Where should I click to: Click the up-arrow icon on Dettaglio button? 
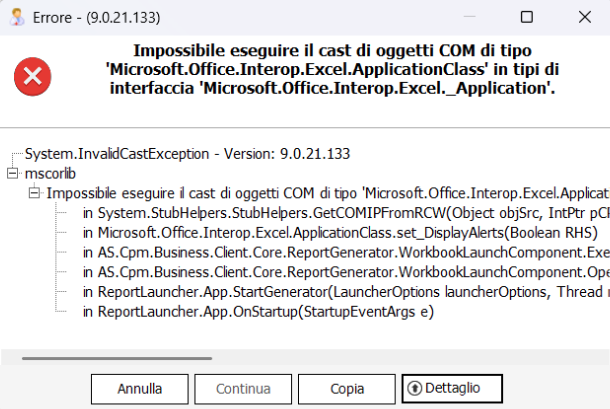415,388
